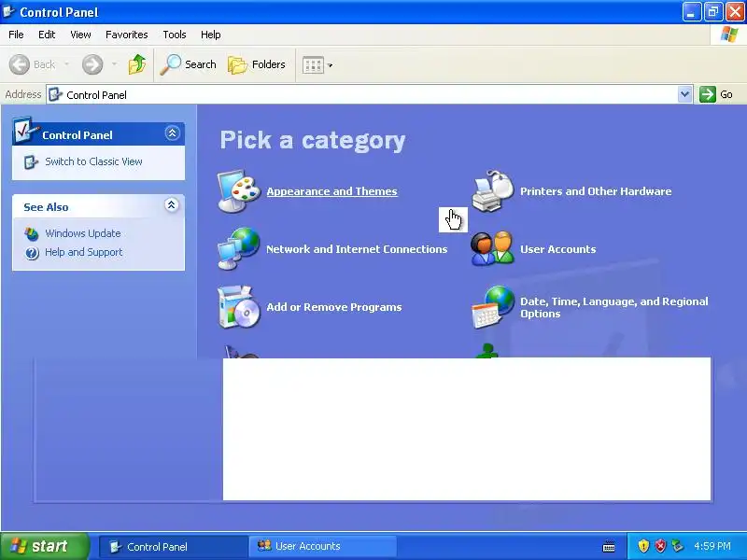
Task: Open the Start menu
Action: tap(44, 546)
